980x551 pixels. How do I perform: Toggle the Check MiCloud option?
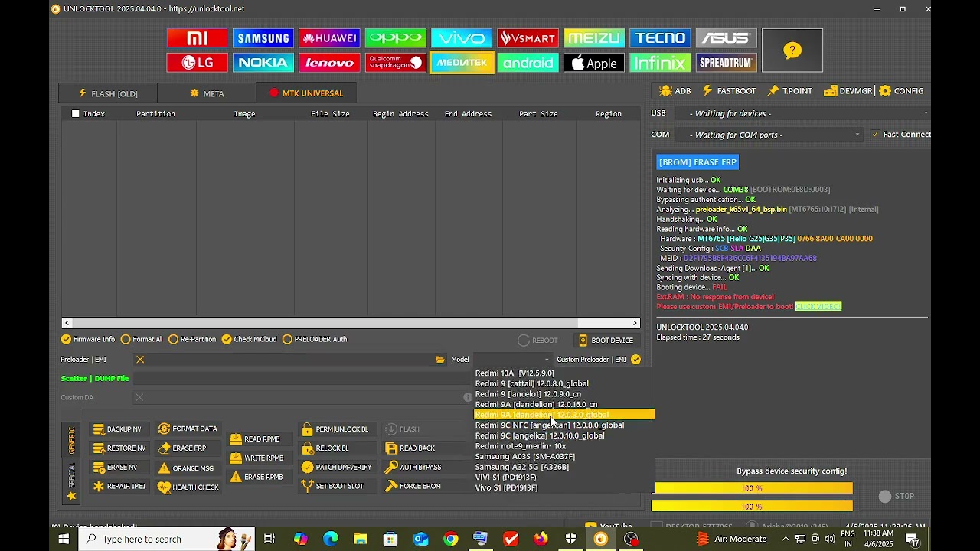tap(249, 339)
